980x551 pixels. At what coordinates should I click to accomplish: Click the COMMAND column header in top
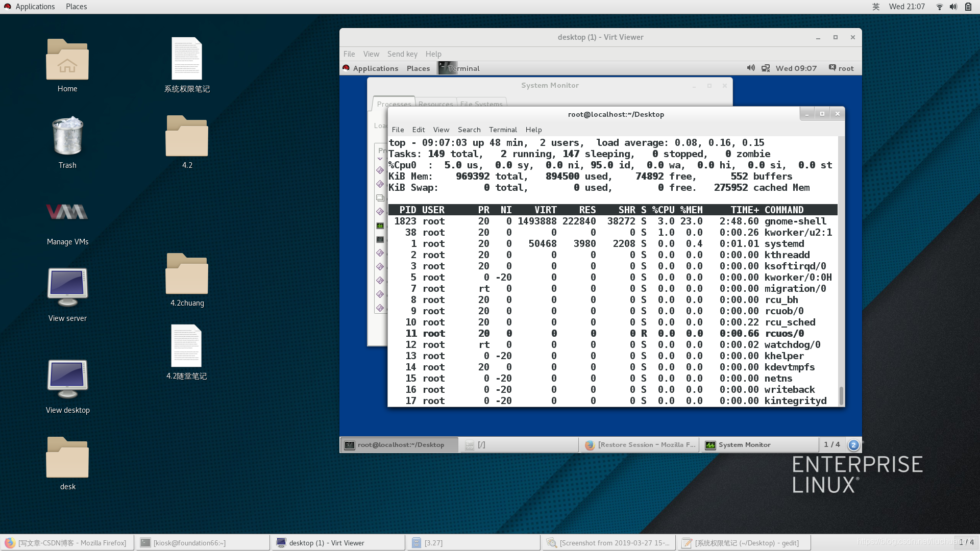point(783,210)
